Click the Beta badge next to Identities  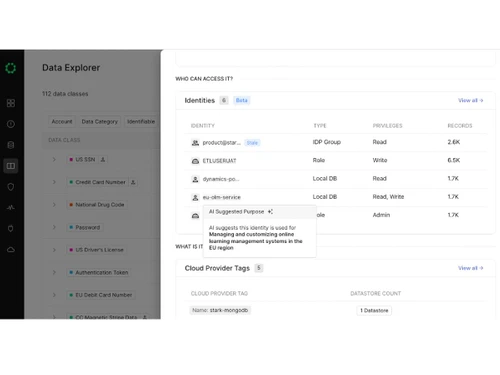tap(242, 100)
